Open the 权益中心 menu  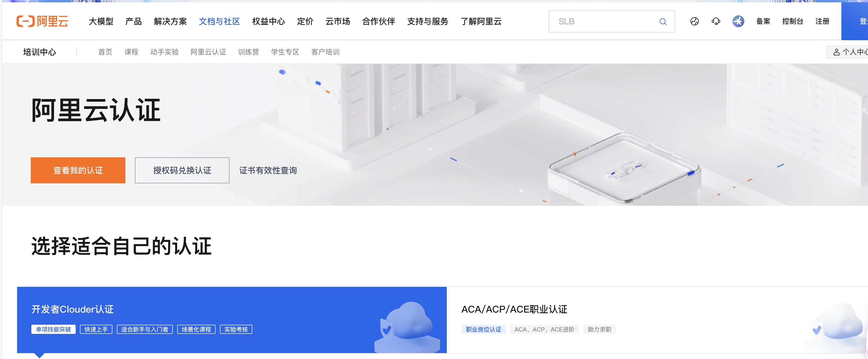coord(269,22)
